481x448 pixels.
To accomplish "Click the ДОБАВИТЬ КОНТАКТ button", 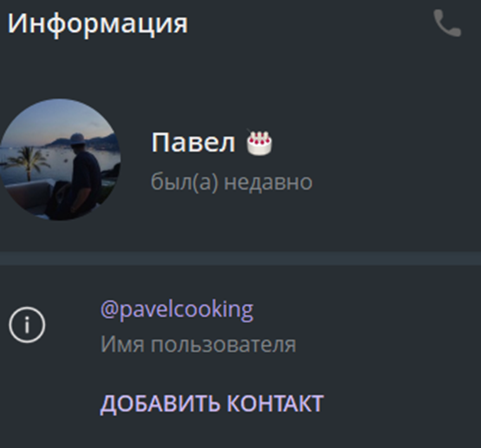I will coord(212,404).
